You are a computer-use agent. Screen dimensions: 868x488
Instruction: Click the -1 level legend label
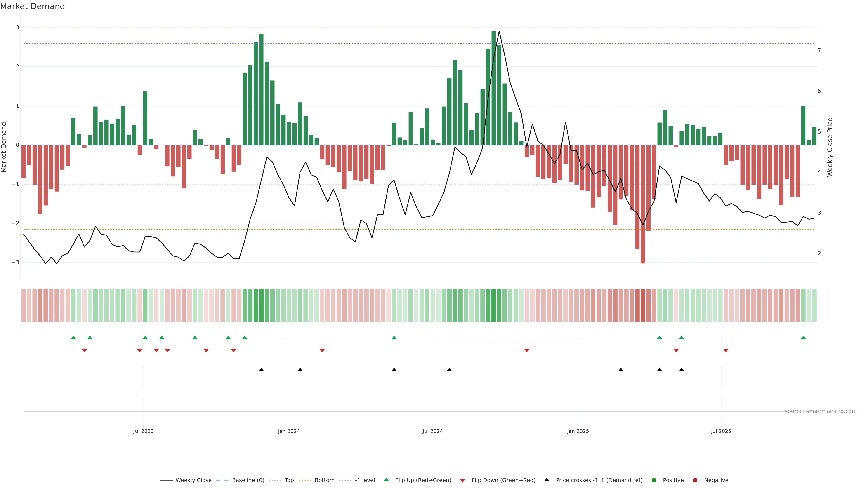click(x=365, y=480)
